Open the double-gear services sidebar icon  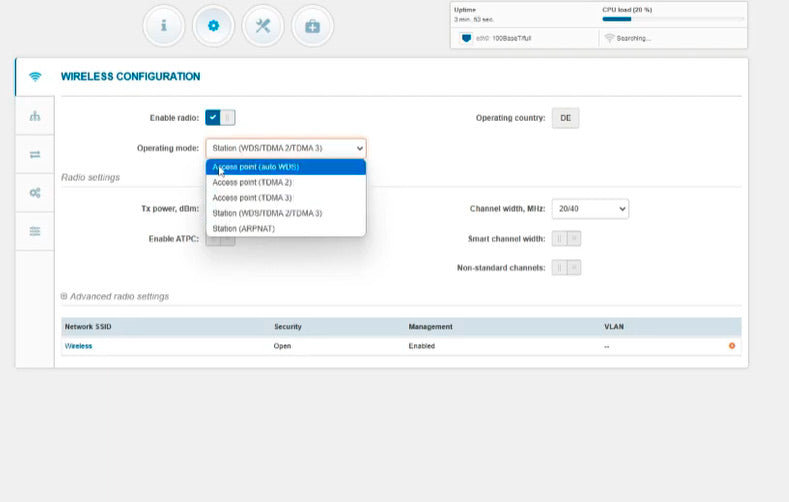pos(35,192)
